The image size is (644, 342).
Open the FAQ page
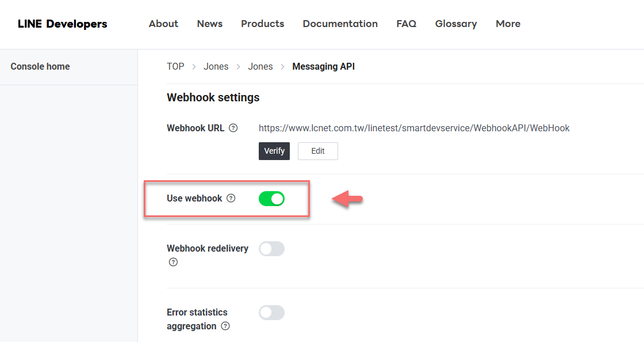(406, 24)
